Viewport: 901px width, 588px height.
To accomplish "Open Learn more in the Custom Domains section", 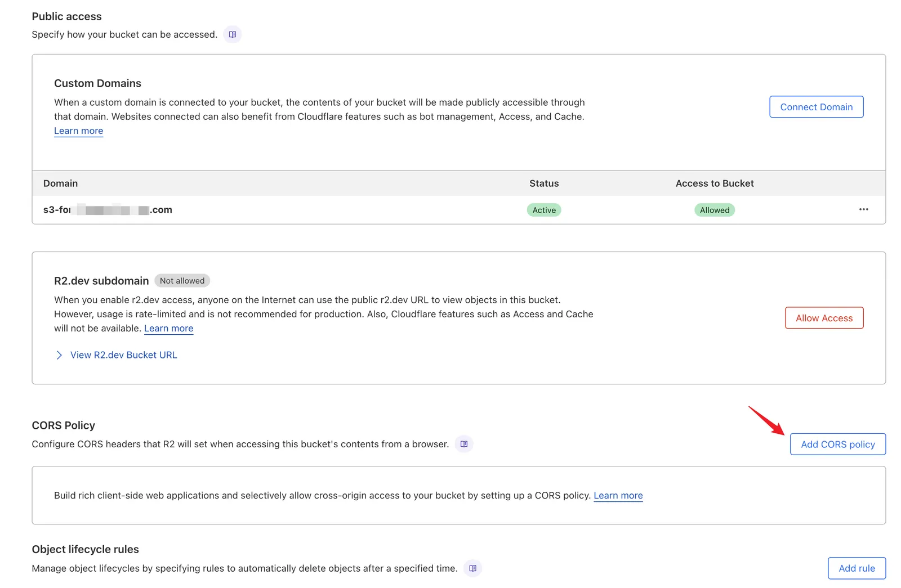I will point(78,131).
